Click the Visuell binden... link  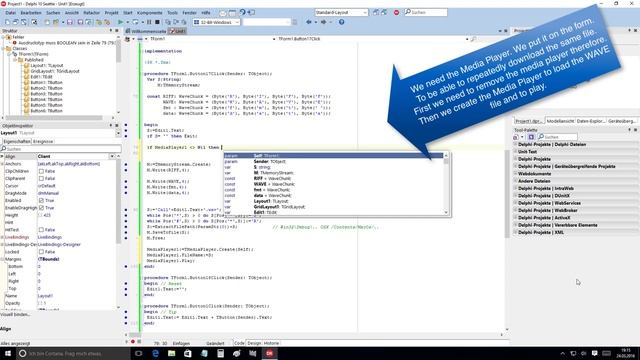click(x=15, y=314)
